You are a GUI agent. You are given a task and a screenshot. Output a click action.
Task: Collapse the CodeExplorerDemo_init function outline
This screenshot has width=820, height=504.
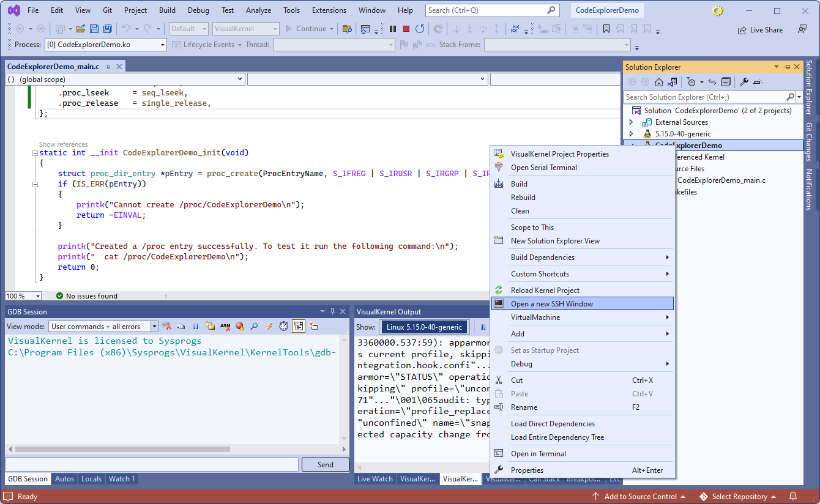[x=34, y=153]
